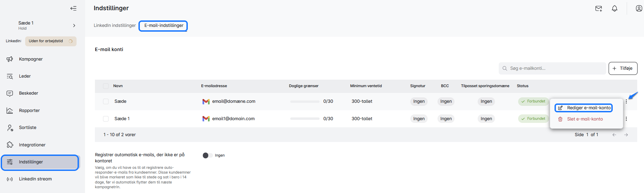The height and width of the screenshot is (193, 644).
Task: Open the user profile icon
Action: [639, 9]
